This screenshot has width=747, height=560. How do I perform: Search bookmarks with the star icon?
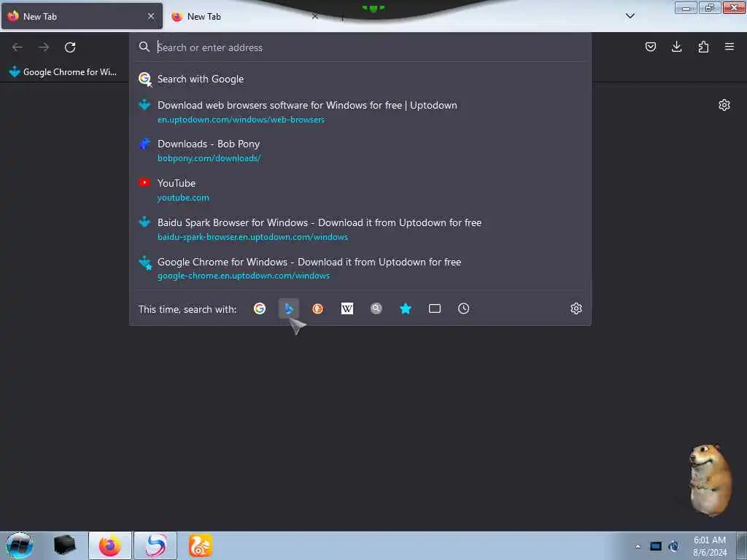(x=406, y=308)
